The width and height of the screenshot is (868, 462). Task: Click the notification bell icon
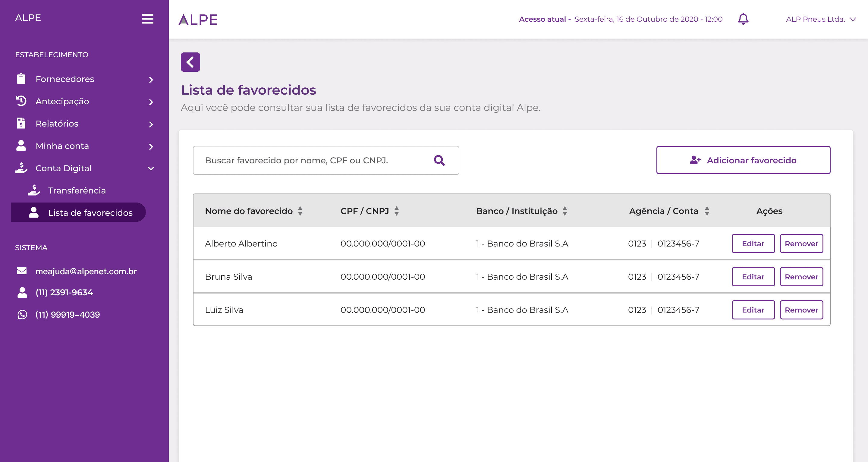click(743, 19)
